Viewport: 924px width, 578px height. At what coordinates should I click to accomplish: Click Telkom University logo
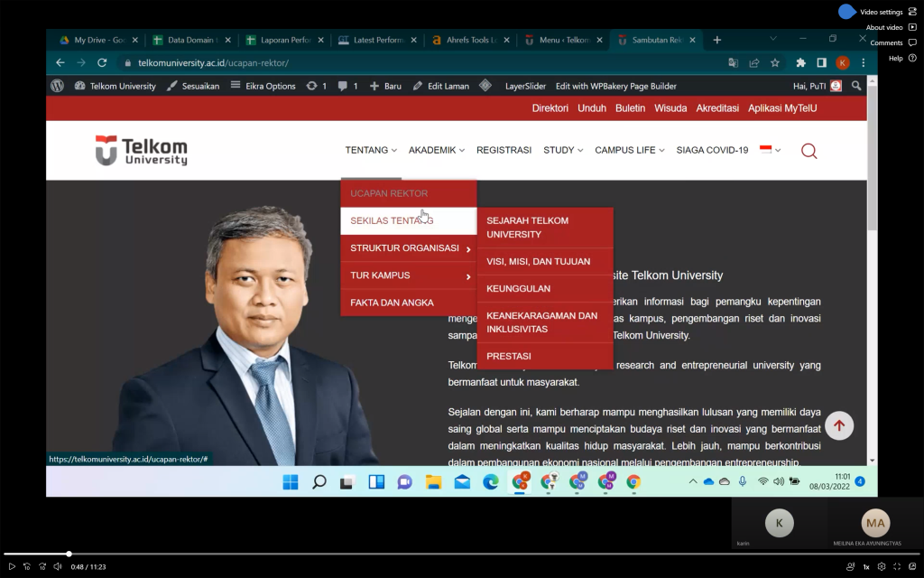[142, 151]
